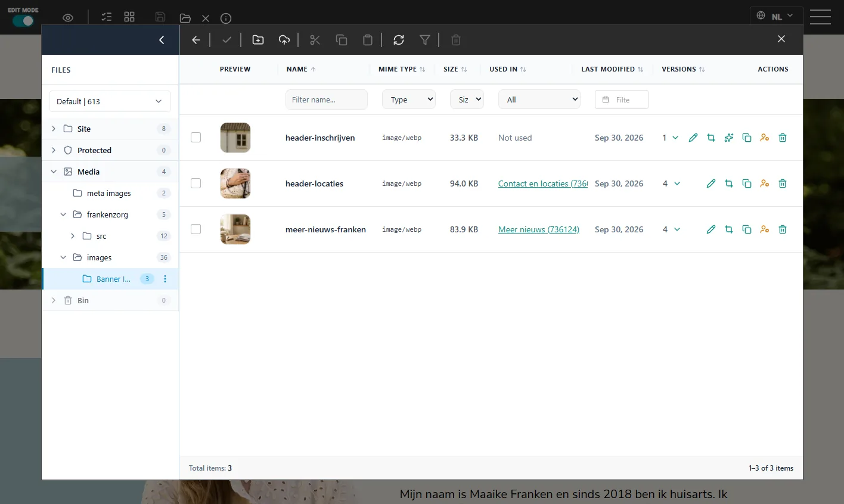The image size is (844, 504).
Task: Select the meta images folder
Action: click(110, 193)
